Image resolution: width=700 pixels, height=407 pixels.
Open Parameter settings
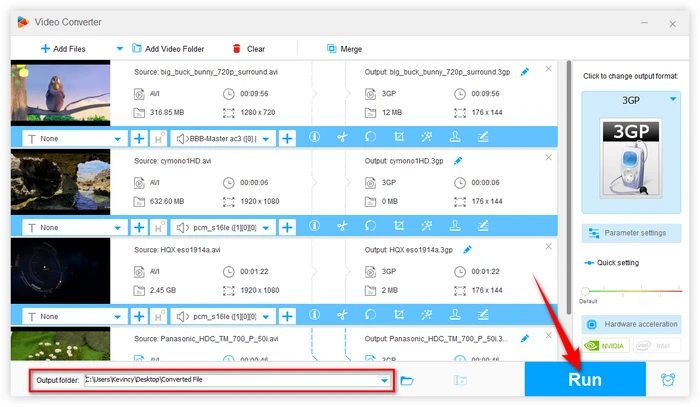(x=631, y=233)
